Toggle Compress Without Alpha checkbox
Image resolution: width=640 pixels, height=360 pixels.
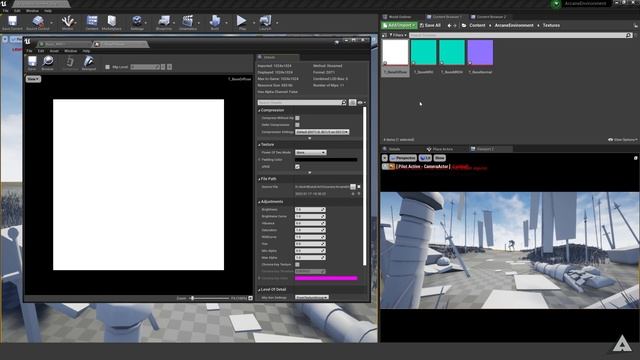(x=297, y=118)
